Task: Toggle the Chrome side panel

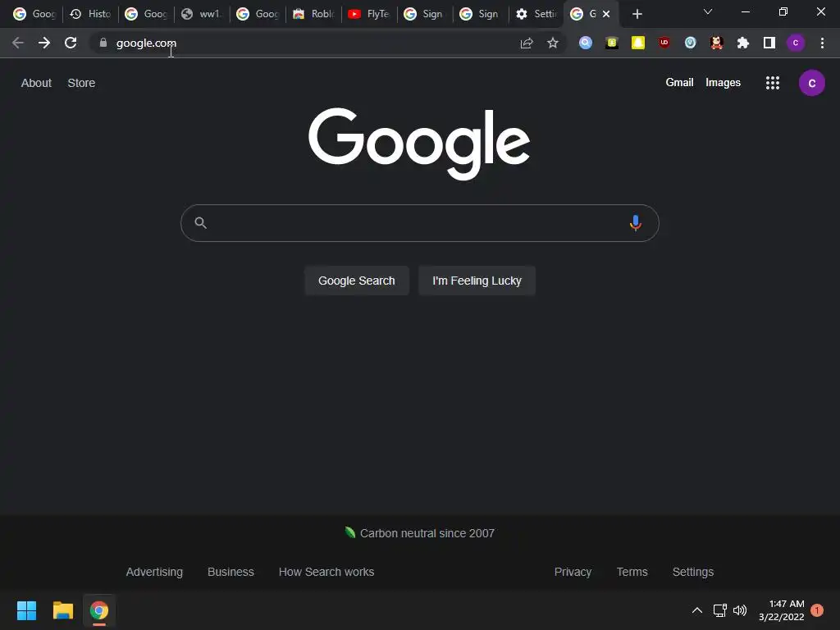Action: (769, 43)
